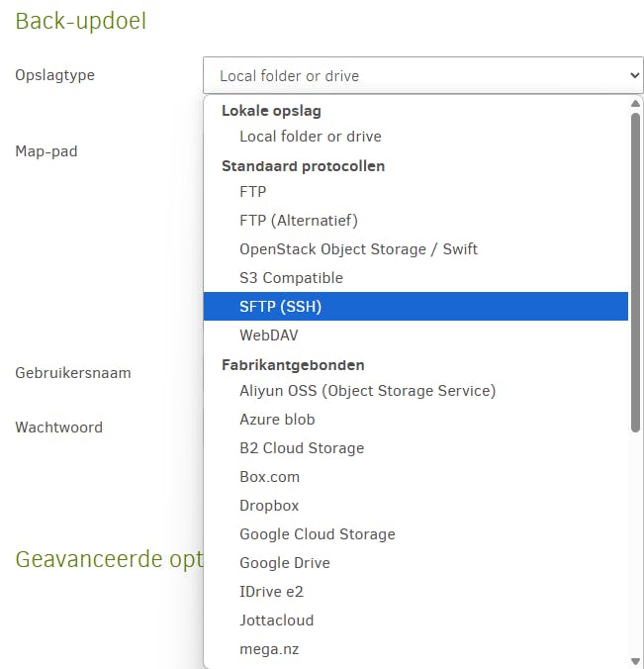The image size is (644, 669).
Task: Pick B2 Cloud Storage option
Action: coord(301,448)
